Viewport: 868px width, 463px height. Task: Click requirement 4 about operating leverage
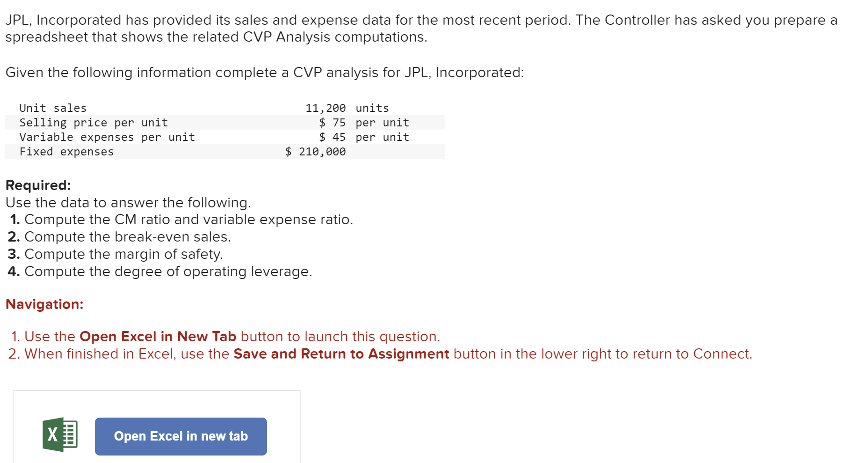coord(159,272)
